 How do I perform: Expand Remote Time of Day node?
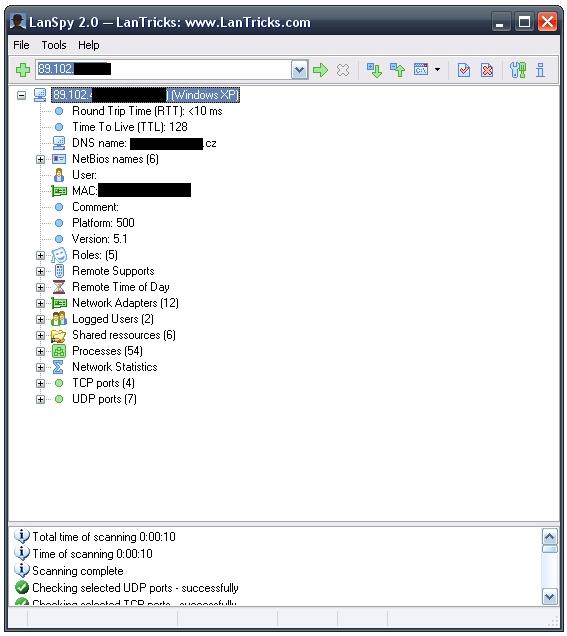[x=40, y=287]
